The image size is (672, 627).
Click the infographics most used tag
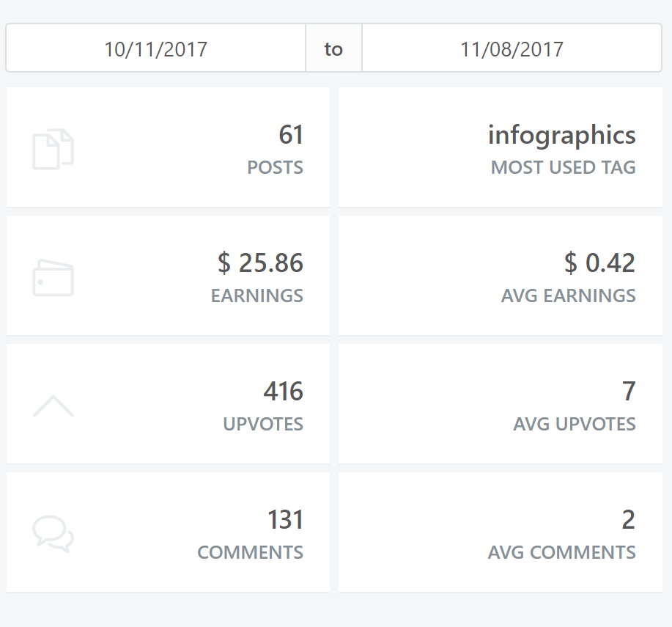pos(561,135)
